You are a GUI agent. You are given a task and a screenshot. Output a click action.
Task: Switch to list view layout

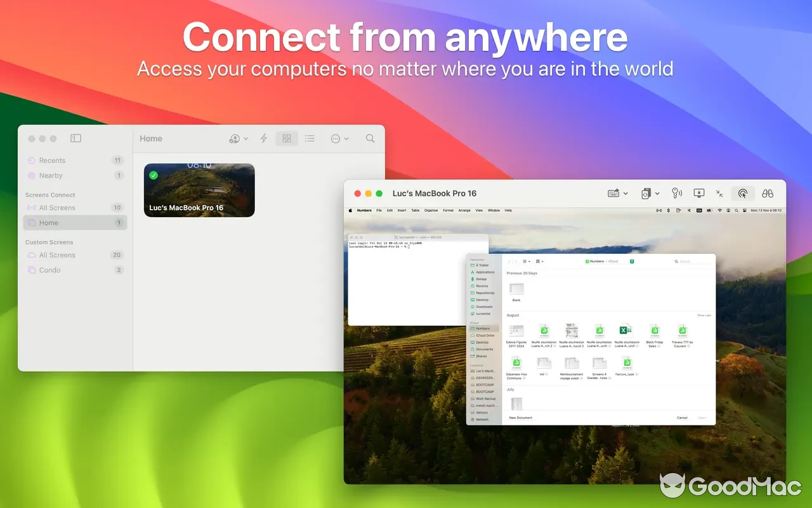pos(310,138)
